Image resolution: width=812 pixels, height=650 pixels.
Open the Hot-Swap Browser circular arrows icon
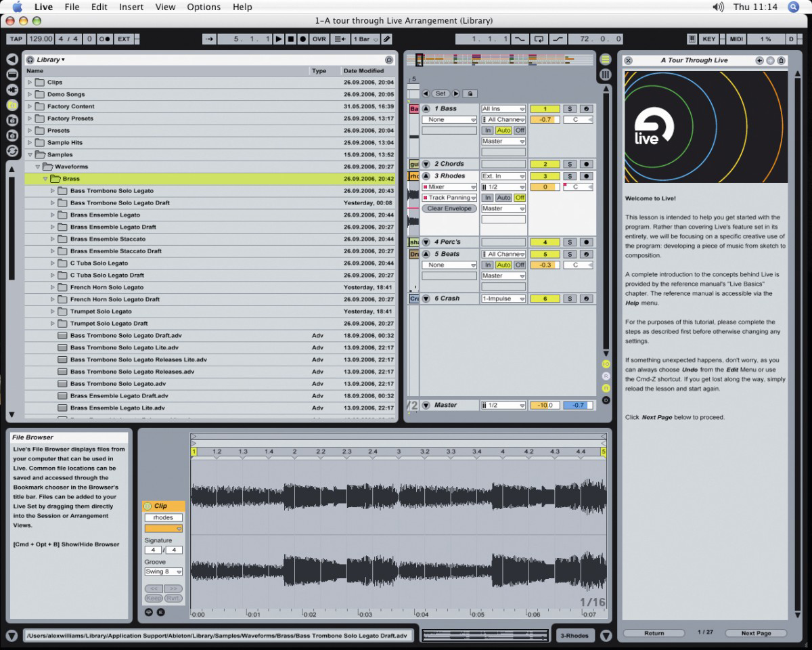12,151
